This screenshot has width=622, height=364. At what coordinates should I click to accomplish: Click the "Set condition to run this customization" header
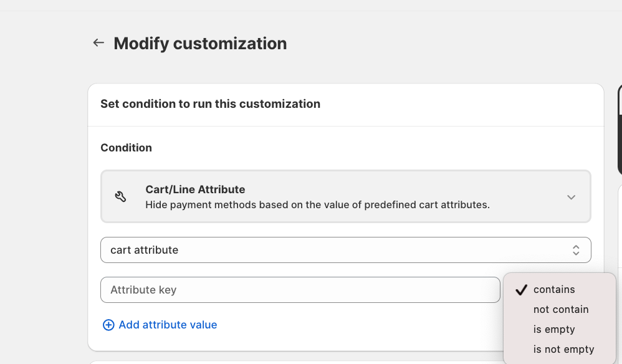[x=210, y=104]
